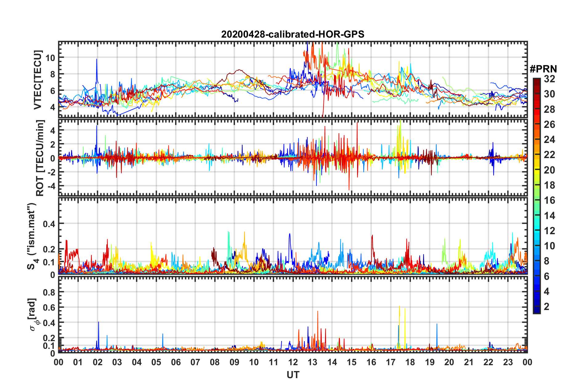Click the σφ[rad] y-axis label
This screenshot has width=586, height=392.
(33, 314)
